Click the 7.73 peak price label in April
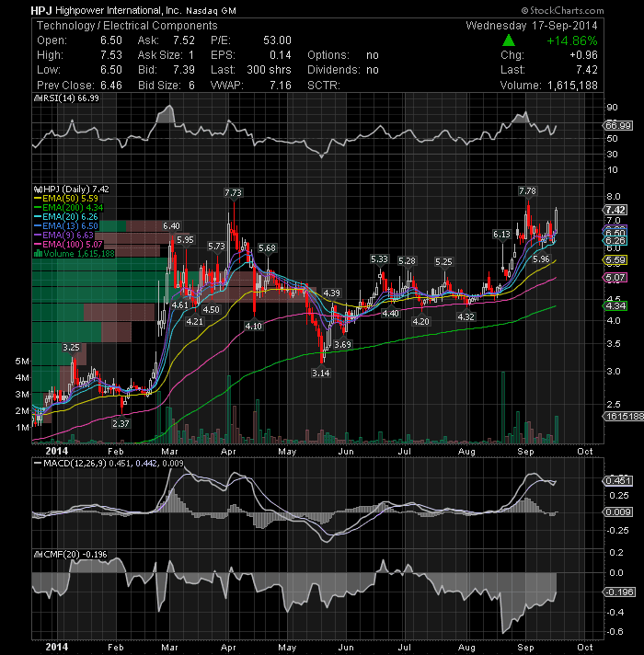Screen dimensions: 644x655 tap(233, 192)
